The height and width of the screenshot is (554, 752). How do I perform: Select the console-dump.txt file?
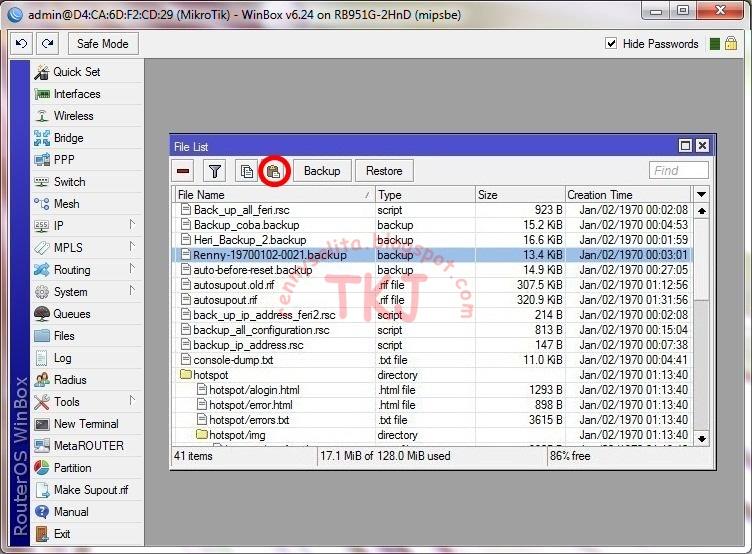tap(434, 360)
